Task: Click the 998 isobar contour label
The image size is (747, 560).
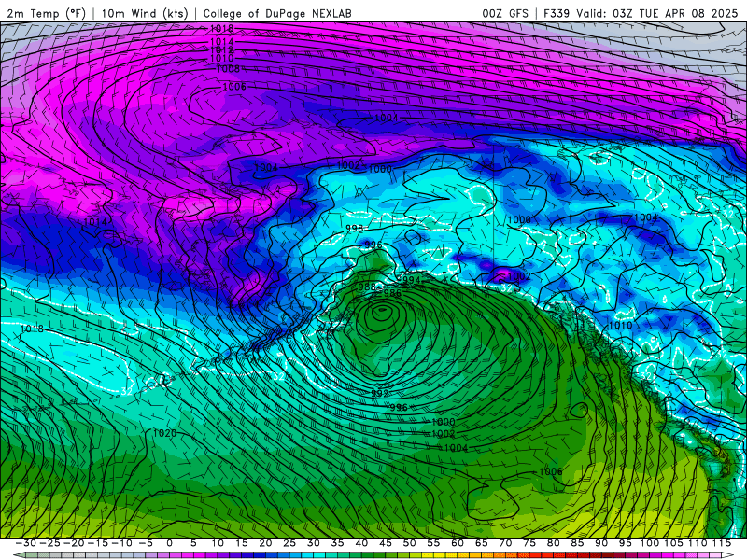Action: [x=355, y=229]
